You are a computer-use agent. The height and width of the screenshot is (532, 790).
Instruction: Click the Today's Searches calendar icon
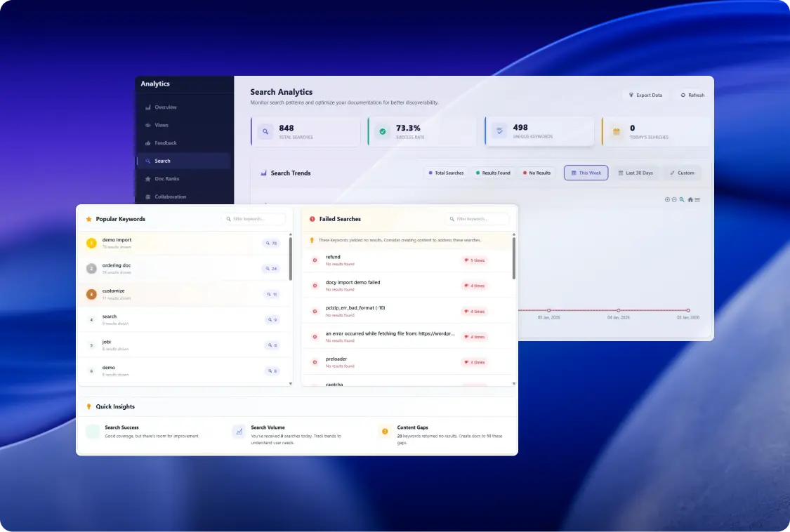pyautogui.click(x=617, y=131)
